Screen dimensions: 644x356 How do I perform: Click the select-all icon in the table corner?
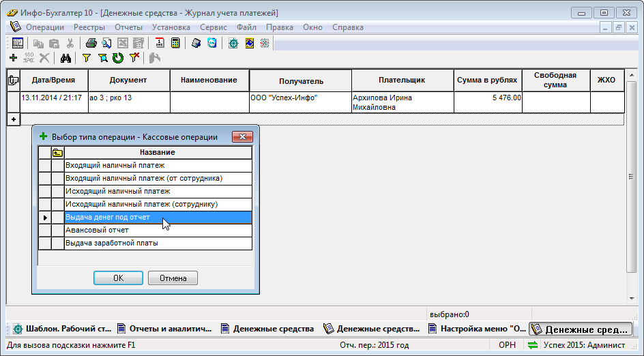pyautogui.click(x=14, y=80)
